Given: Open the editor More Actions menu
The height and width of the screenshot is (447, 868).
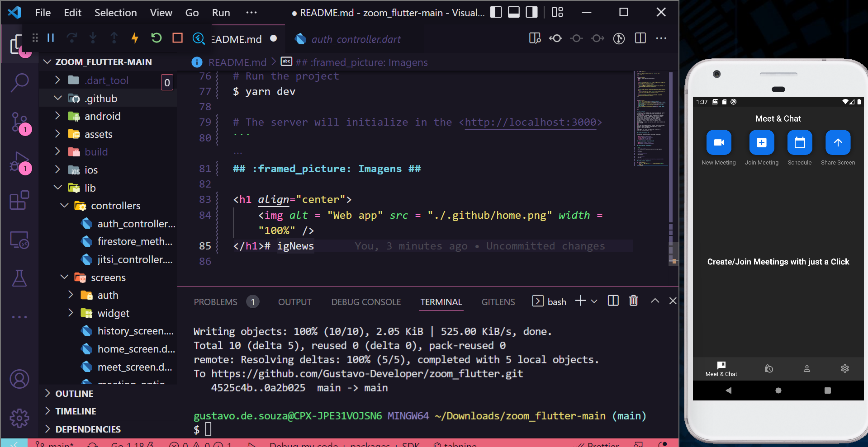Looking at the screenshot, I should tap(661, 38).
